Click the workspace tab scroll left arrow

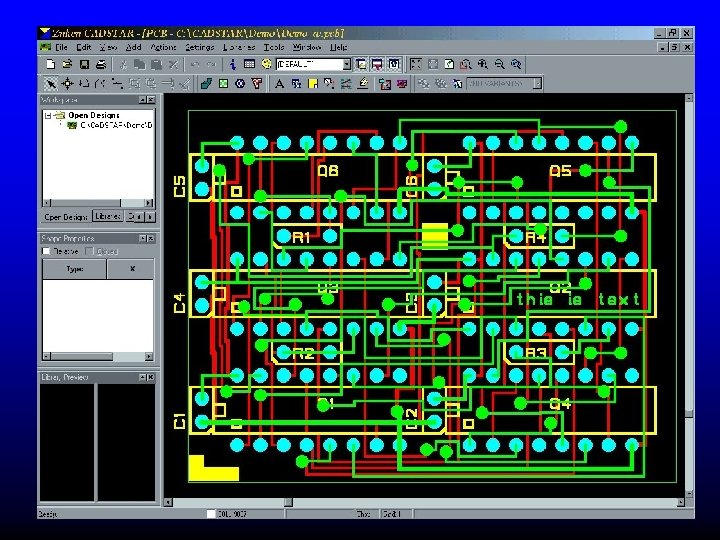(x=141, y=217)
